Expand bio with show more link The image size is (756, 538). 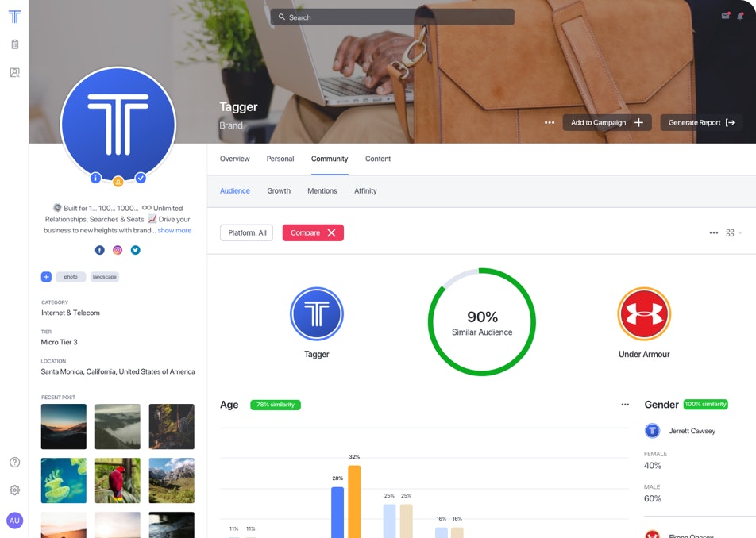coord(175,230)
